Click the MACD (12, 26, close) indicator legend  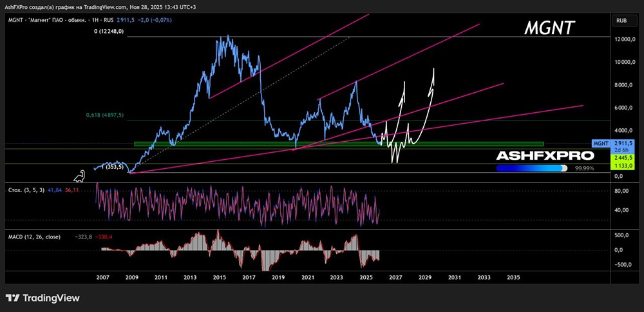[34, 237]
